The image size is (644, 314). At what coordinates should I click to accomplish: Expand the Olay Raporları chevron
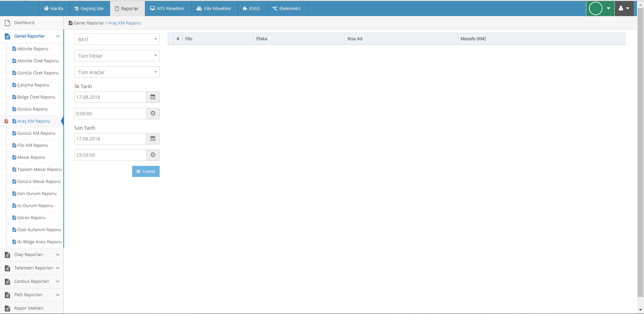[x=58, y=255]
